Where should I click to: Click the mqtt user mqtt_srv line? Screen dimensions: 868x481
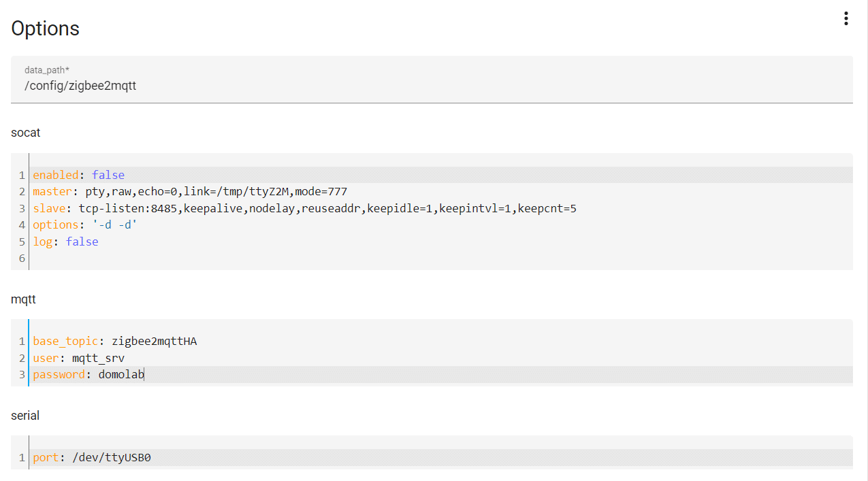443,358
